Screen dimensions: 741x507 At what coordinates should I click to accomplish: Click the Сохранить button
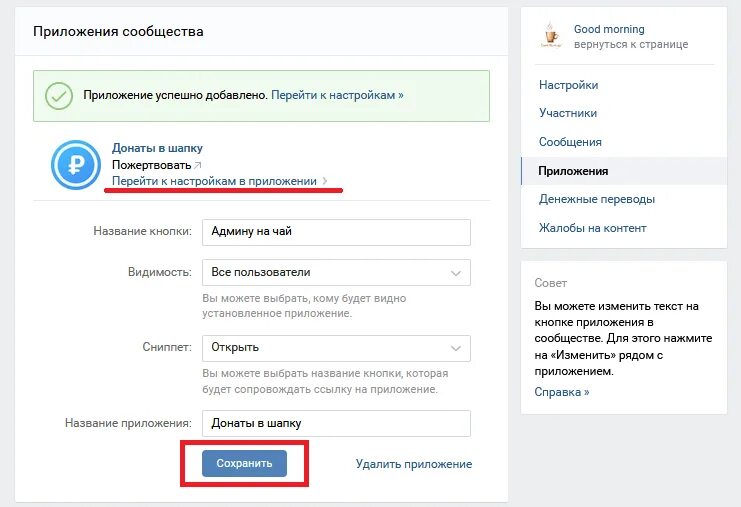244,464
